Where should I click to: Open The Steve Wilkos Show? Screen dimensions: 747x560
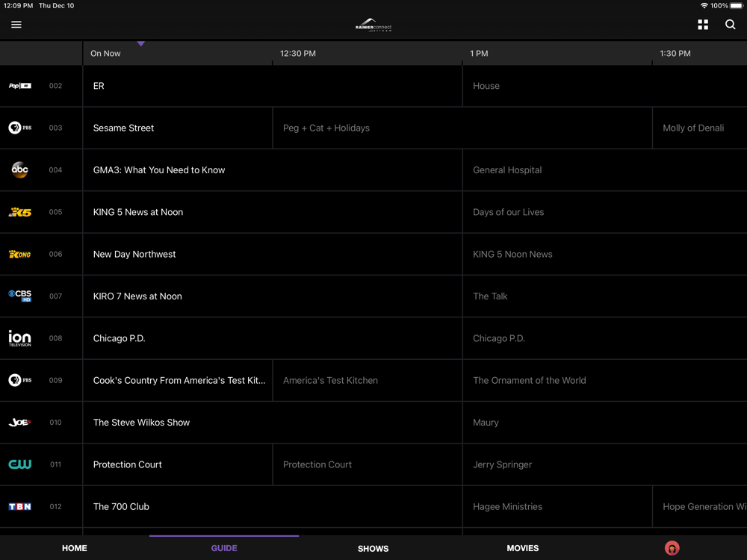[273, 422]
